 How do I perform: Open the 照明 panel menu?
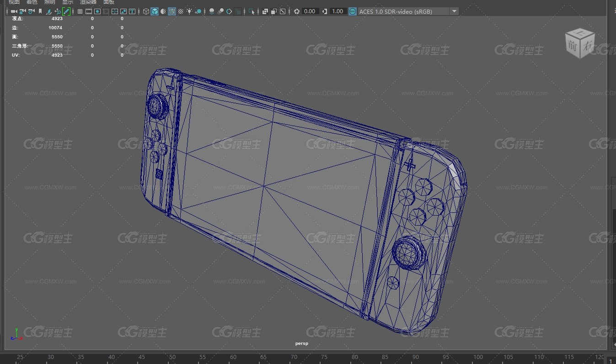49,2
